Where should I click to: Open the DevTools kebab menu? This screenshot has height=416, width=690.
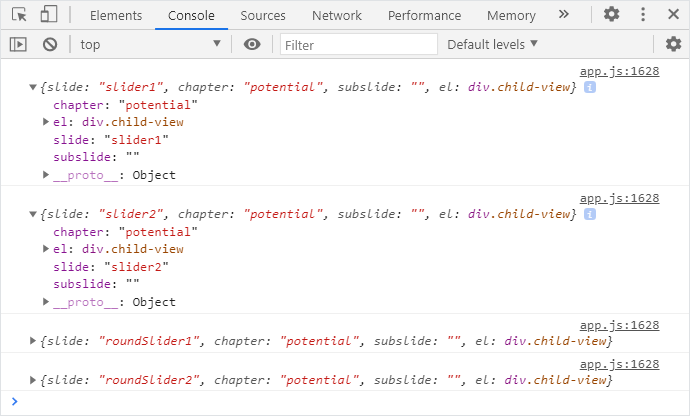(x=643, y=15)
